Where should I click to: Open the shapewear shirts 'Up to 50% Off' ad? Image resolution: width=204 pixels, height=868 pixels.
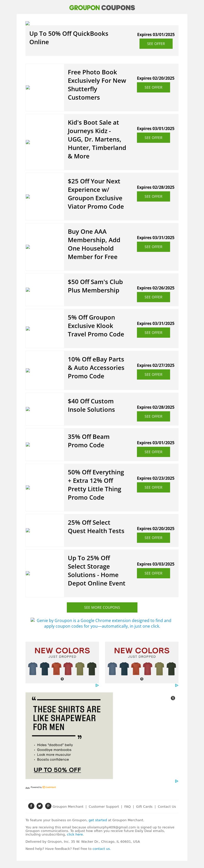coord(69,736)
